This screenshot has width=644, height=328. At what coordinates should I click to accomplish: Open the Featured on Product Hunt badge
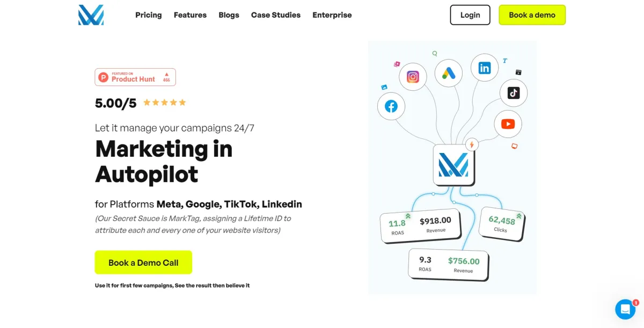(135, 77)
